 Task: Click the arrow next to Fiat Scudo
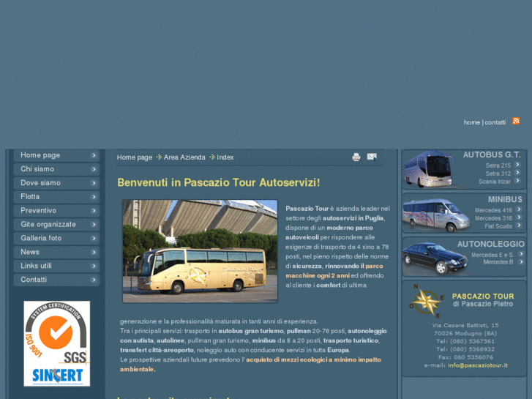[x=519, y=225]
